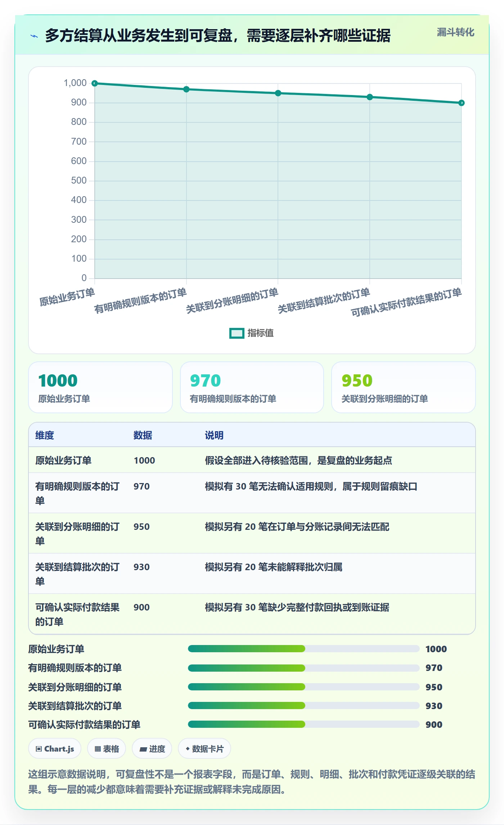
Task: Select the table value 970
Action: [x=141, y=487]
